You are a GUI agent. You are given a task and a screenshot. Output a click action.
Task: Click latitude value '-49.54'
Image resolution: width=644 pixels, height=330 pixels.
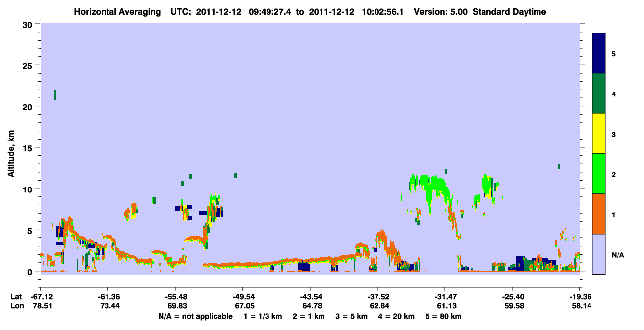point(243,297)
